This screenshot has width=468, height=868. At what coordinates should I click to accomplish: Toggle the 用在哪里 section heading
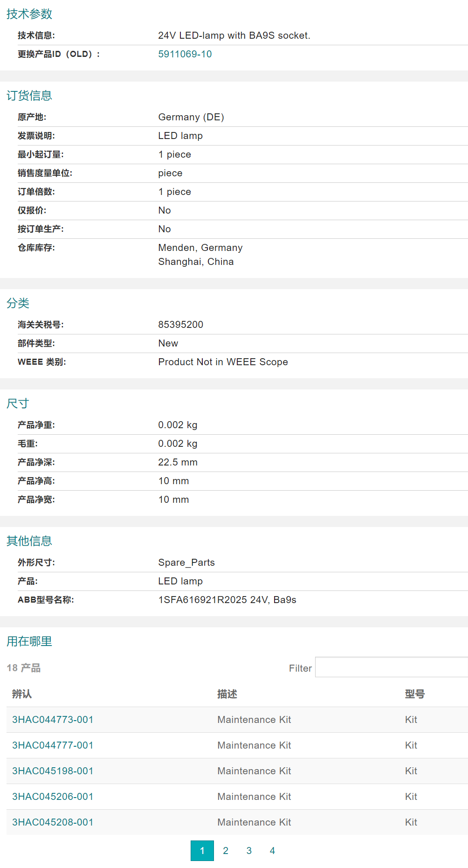(29, 641)
